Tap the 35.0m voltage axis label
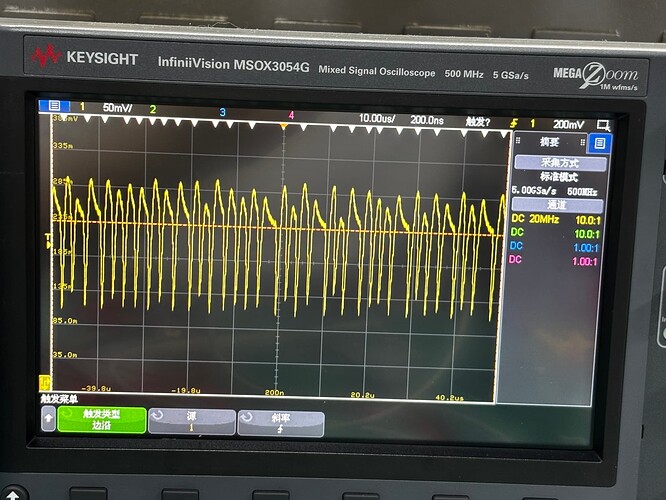This screenshot has height=500, width=666. pyautogui.click(x=65, y=354)
